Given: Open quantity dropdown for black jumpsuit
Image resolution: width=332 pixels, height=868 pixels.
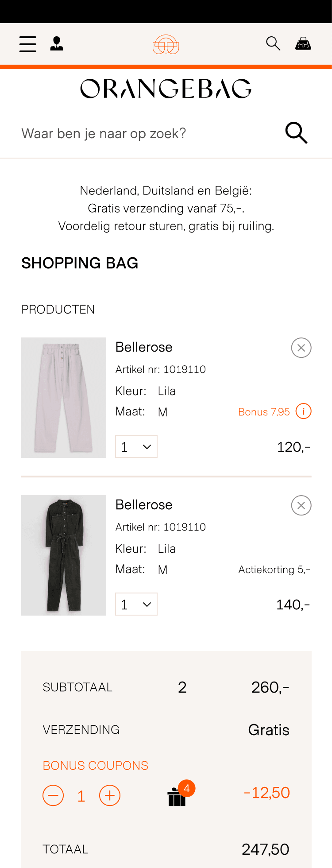Looking at the screenshot, I should [x=136, y=604].
